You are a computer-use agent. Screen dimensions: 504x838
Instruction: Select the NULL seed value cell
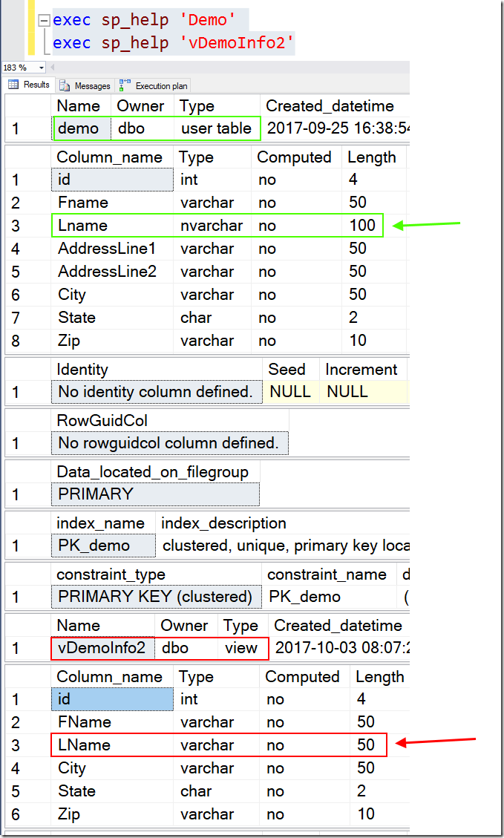click(291, 392)
